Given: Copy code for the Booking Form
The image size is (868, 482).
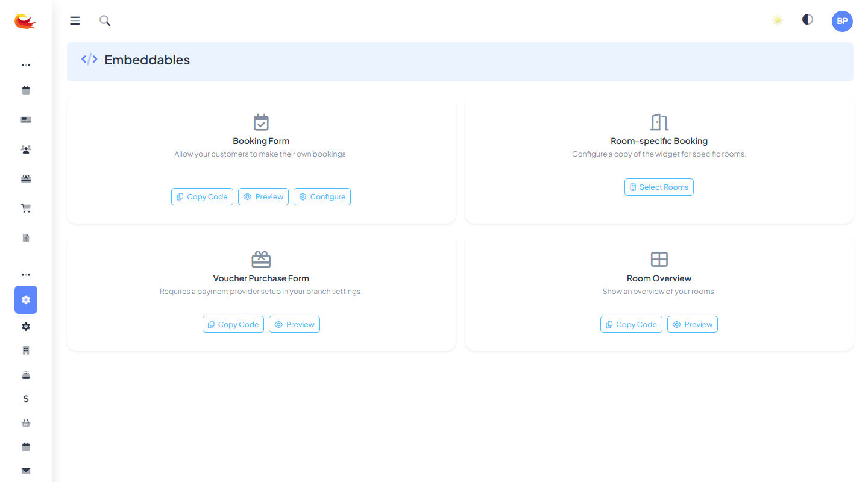Looking at the screenshot, I should pos(202,197).
